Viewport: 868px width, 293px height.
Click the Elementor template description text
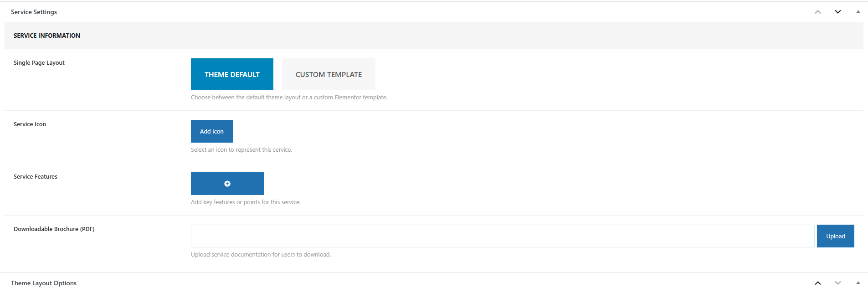pos(289,98)
